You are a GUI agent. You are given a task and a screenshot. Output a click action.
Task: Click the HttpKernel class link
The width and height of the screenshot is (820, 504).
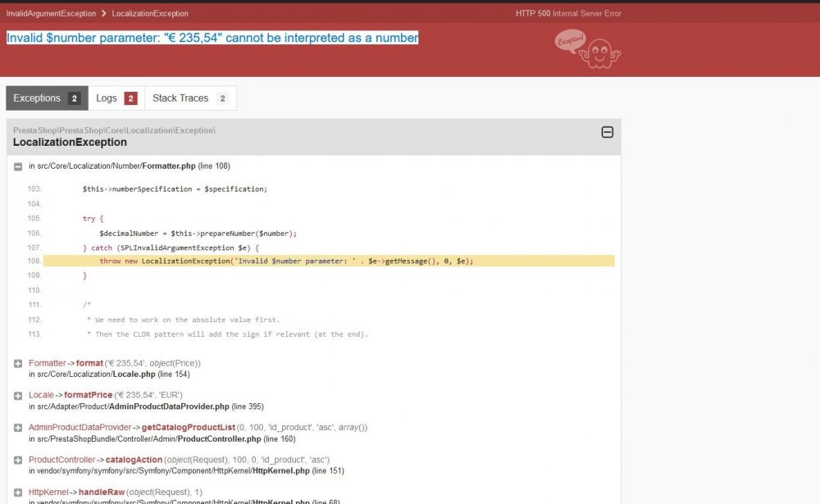click(46, 491)
